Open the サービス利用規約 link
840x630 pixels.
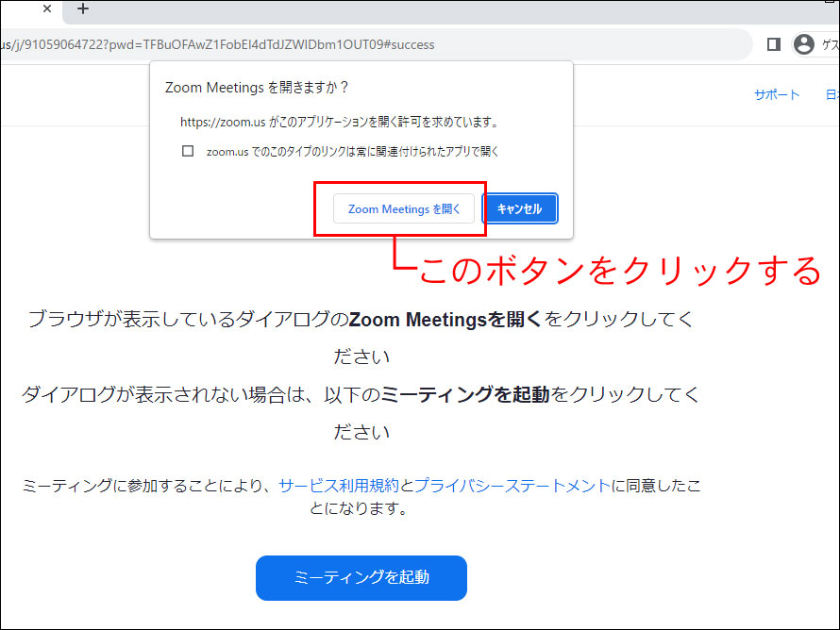pyautogui.click(x=339, y=486)
